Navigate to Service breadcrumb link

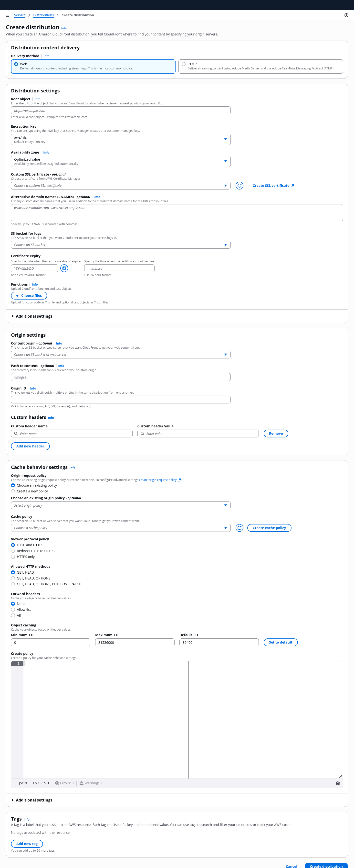click(20, 15)
